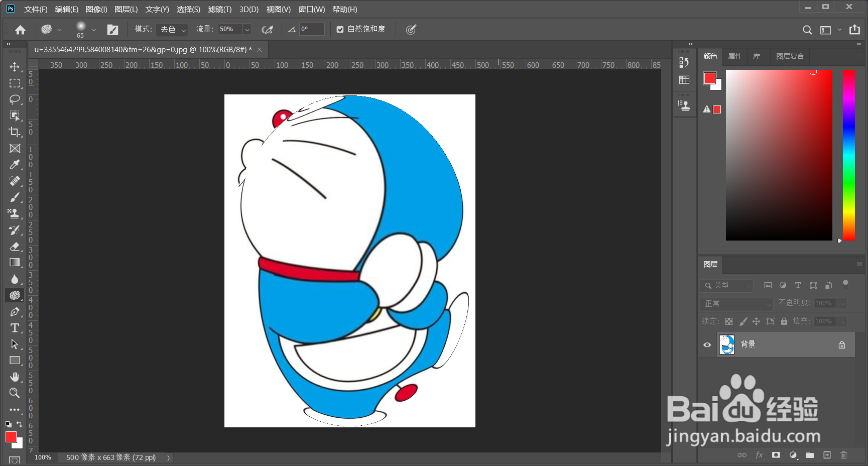Screen dimensions: 868x466
Task: Select the Eyedropper tool
Action: click(15, 165)
